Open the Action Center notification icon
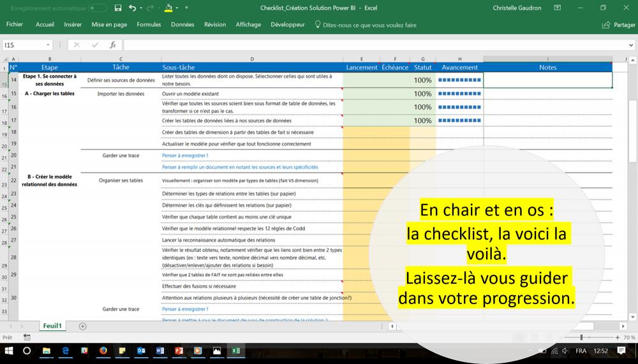The image size is (638, 364). click(621, 351)
